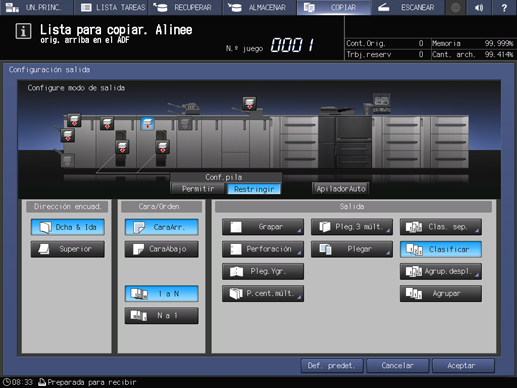The width and height of the screenshot is (517, 388).
Task: Select the blue highlighted output tray icon
Action: tap(147, 123)
